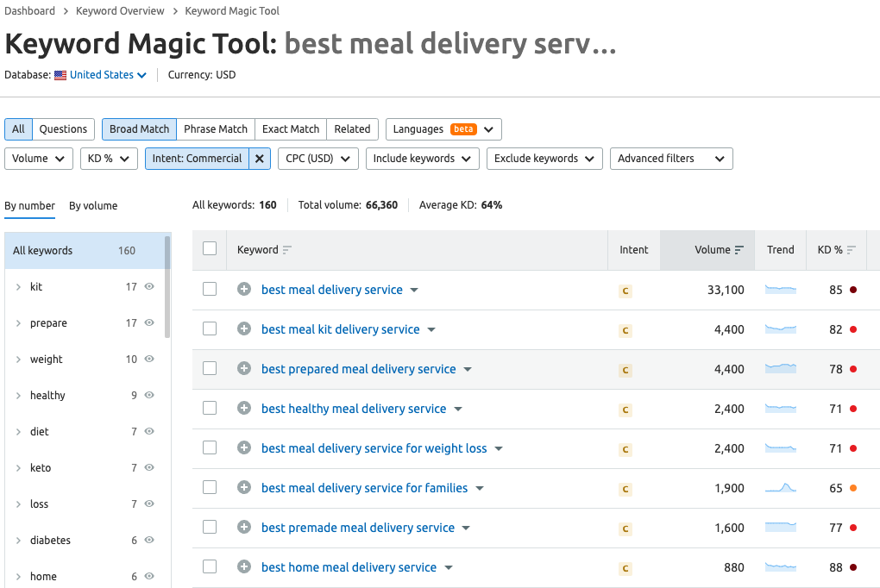Click plus icon beside 'best meal delivery service'
The height and width of the screenshot is (588, 880).
tap(244, 290)
